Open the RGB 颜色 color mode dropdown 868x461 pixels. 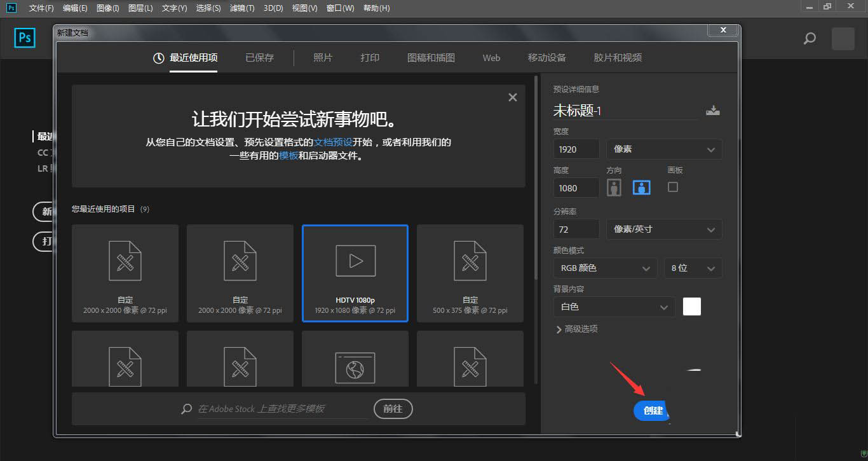(x=604, y=268)
